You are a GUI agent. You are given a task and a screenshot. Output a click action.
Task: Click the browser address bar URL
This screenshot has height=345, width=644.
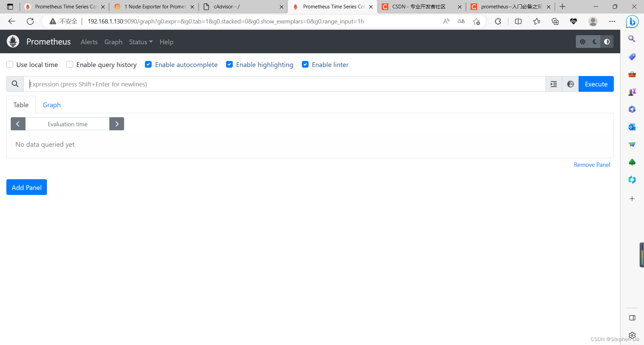point(226,21)
